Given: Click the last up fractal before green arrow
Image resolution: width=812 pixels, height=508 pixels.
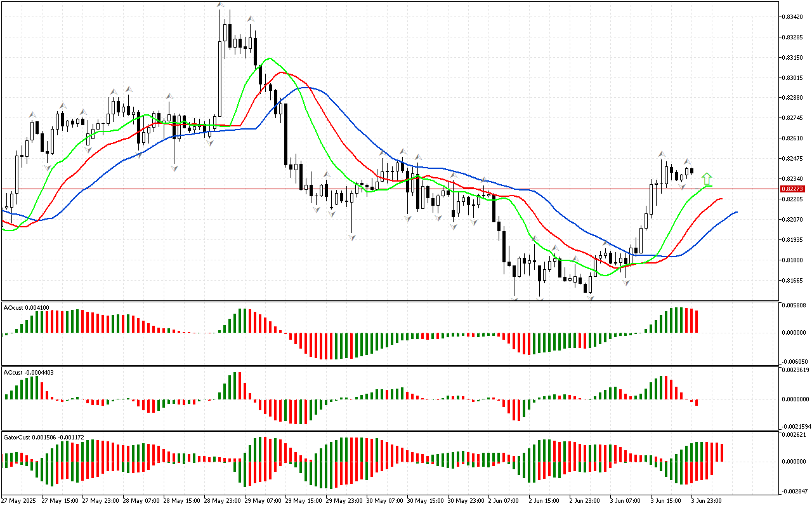Looking at the screenshot, I should pos(687,161).
